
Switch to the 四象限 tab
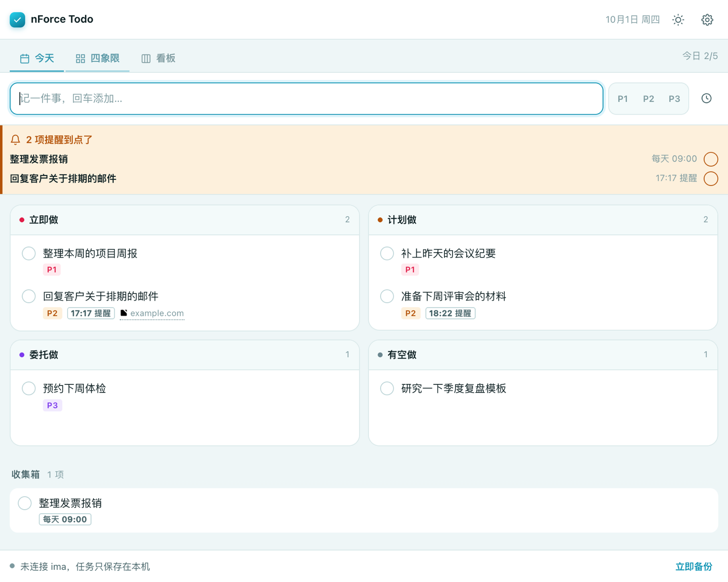click(98, 58)
